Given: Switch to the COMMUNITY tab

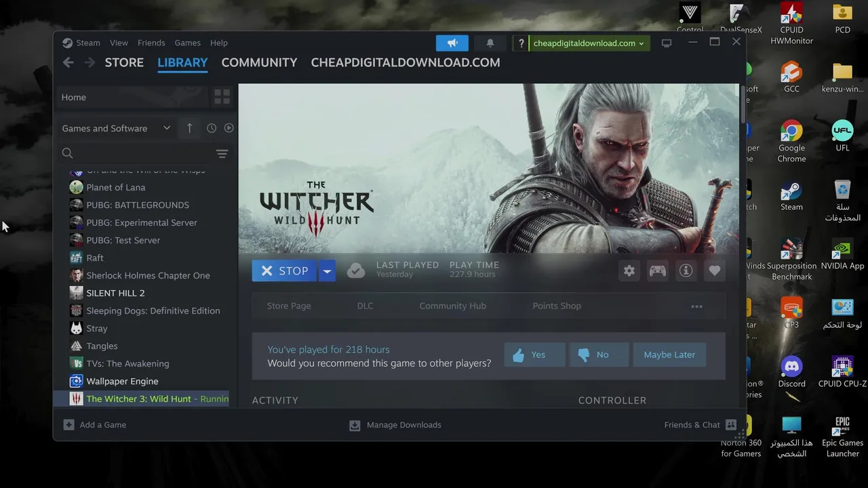Looking at the screenshot, I should click(x=259, y=62).
